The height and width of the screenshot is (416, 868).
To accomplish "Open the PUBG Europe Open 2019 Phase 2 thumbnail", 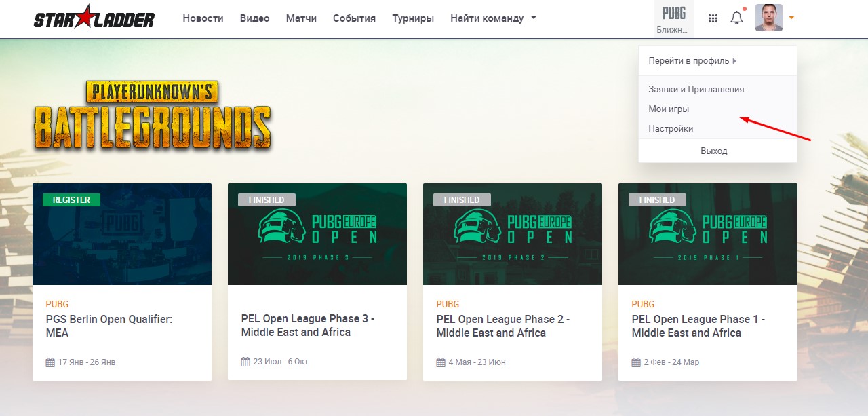I will (513, 234).
